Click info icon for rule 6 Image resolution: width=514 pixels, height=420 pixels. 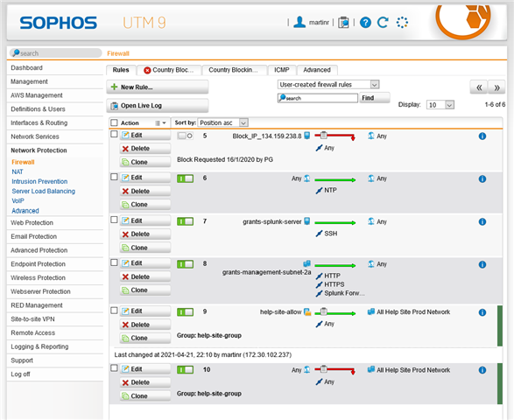(482, 178)
